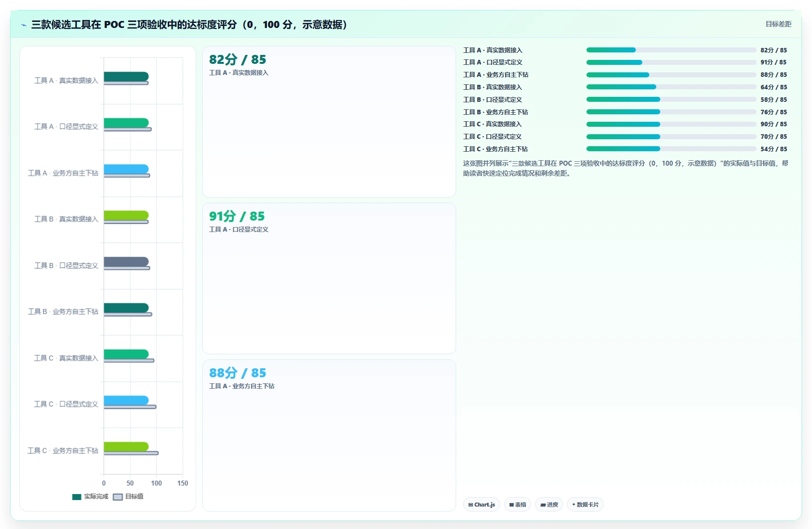The image size is (812, 529).
Task: Click the lime actual bar for 工具 B · 真实数据接入
Action: point(126,215)
